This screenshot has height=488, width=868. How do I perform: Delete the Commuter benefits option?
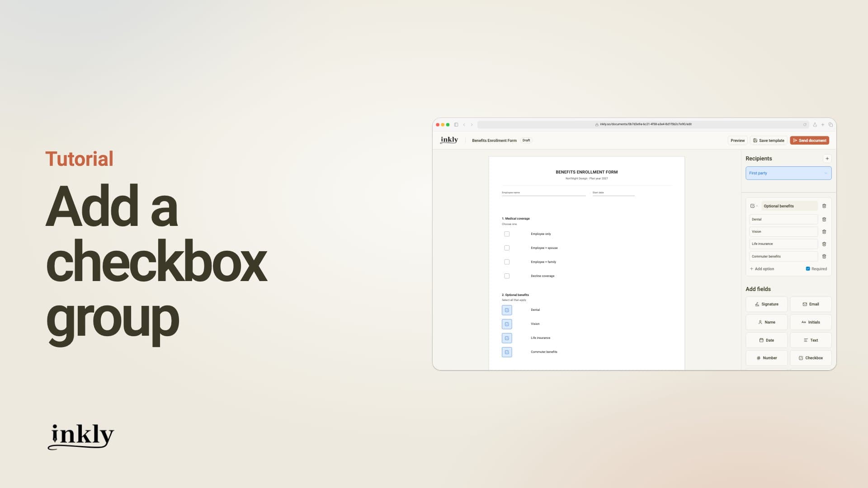click(x=824, y=257)
